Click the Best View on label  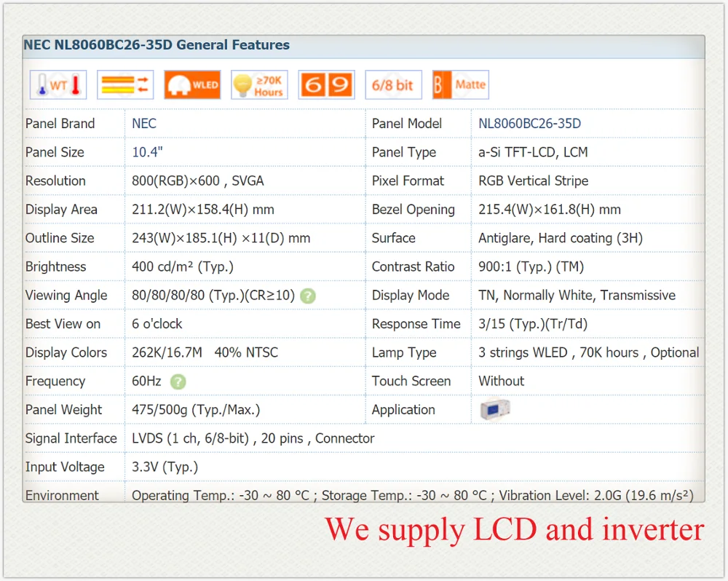[63, 324]
